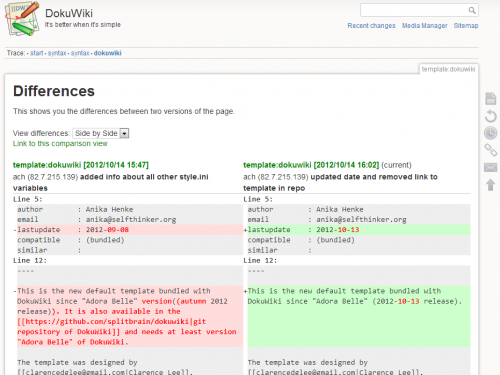
Task: Click second 'syntax' breadcrumb link
Action: (80, 53)
